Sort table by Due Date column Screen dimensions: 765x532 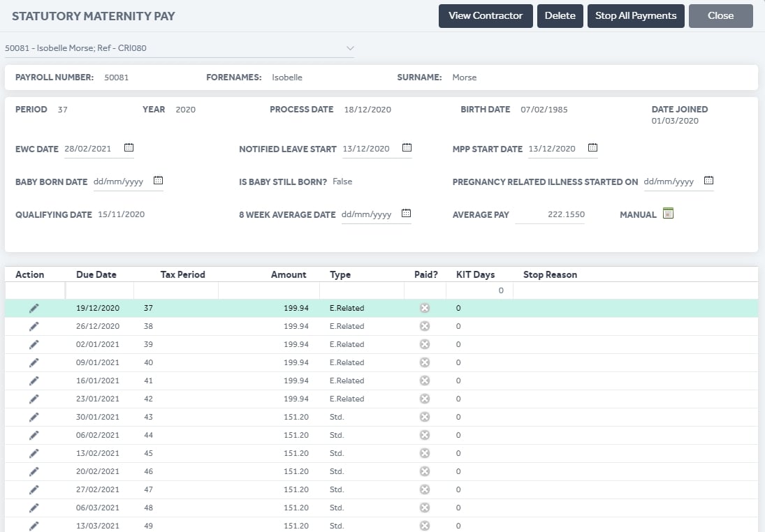point(96,274)
